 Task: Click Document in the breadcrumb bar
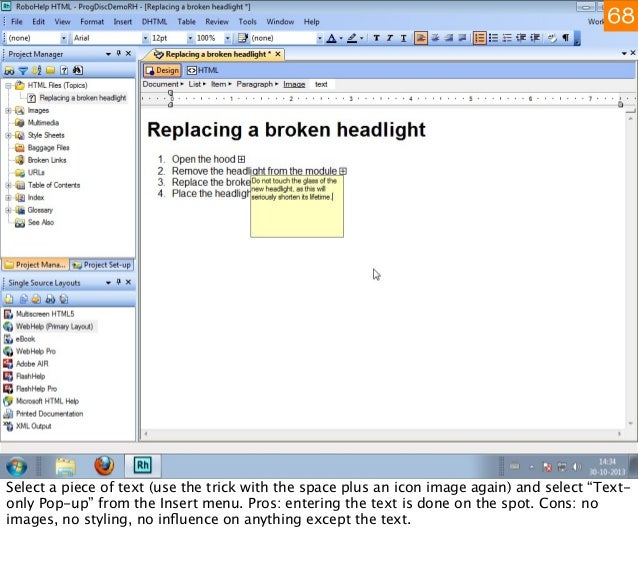161,84
